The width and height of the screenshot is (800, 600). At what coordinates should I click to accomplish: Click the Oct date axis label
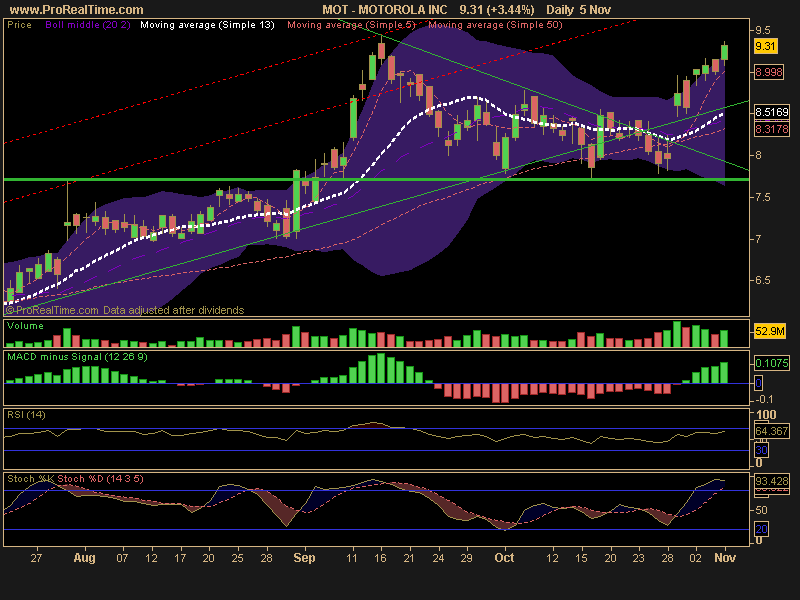[504, 558]
